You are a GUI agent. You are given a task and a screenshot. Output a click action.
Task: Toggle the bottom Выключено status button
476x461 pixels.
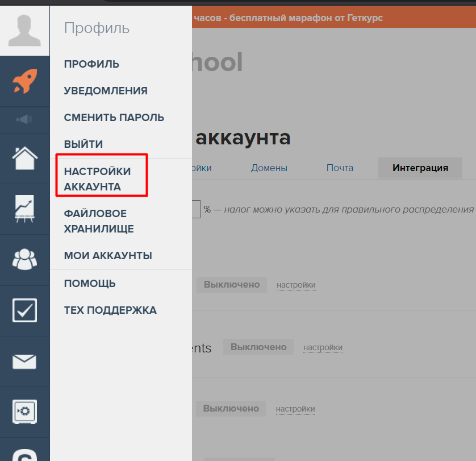[x=231, y=409]
